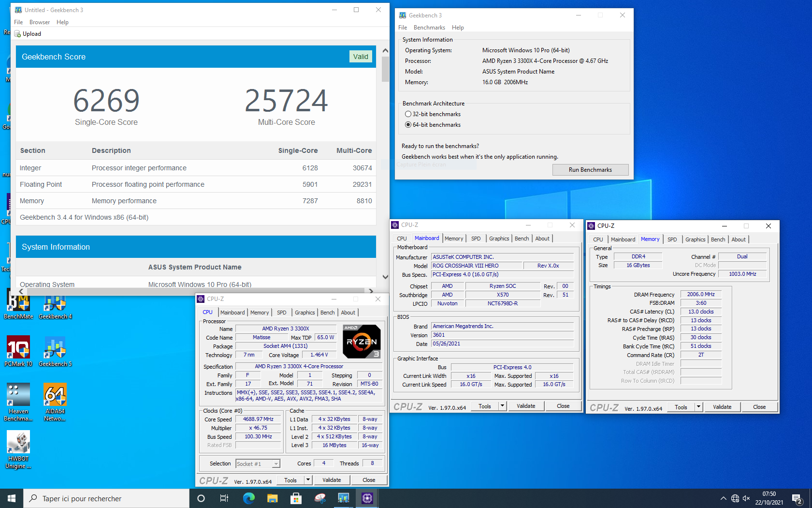The width and height of the screenshot is (812, 508).
Task: Click Close button in CPU-Z CPU window
Action: click(x=369, y=480)
